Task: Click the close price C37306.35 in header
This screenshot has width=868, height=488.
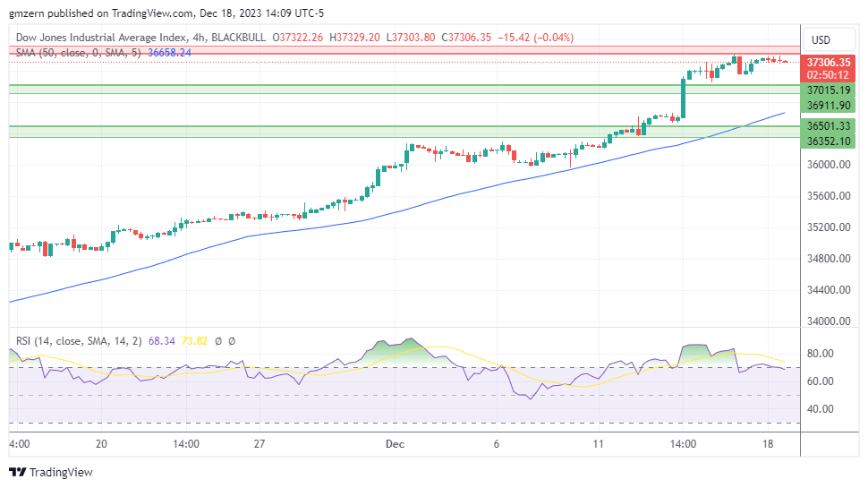Action: click(466, 38)
